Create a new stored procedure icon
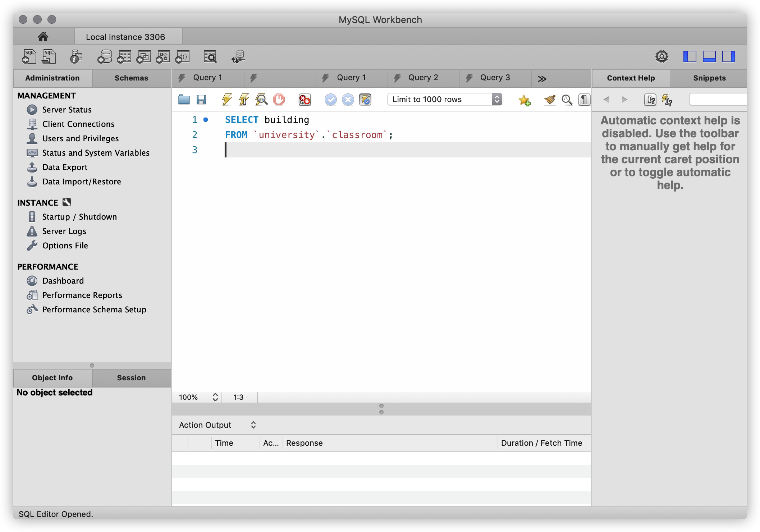The width and height of the screenshot is (760, 532). (163, 57)
